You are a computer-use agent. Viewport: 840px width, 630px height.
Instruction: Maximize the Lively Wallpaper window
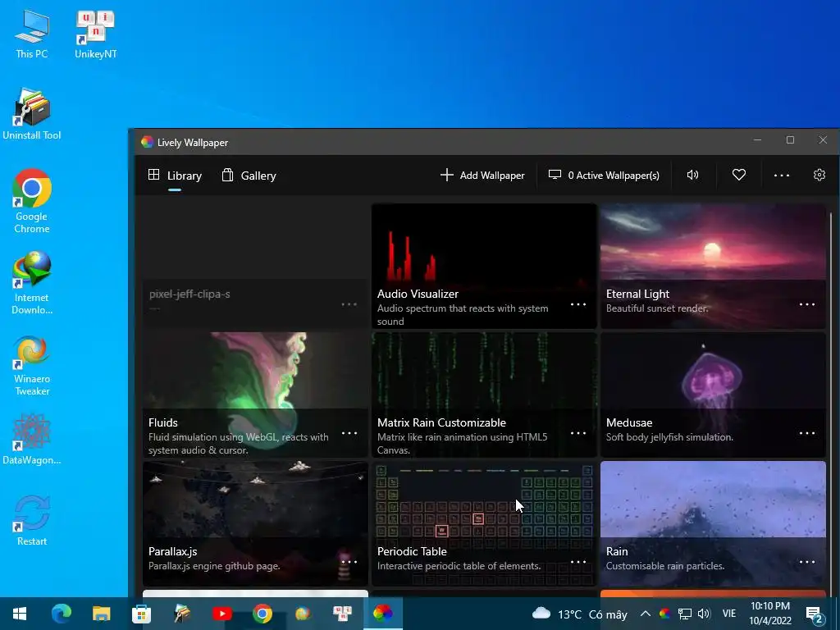point(790,140)
